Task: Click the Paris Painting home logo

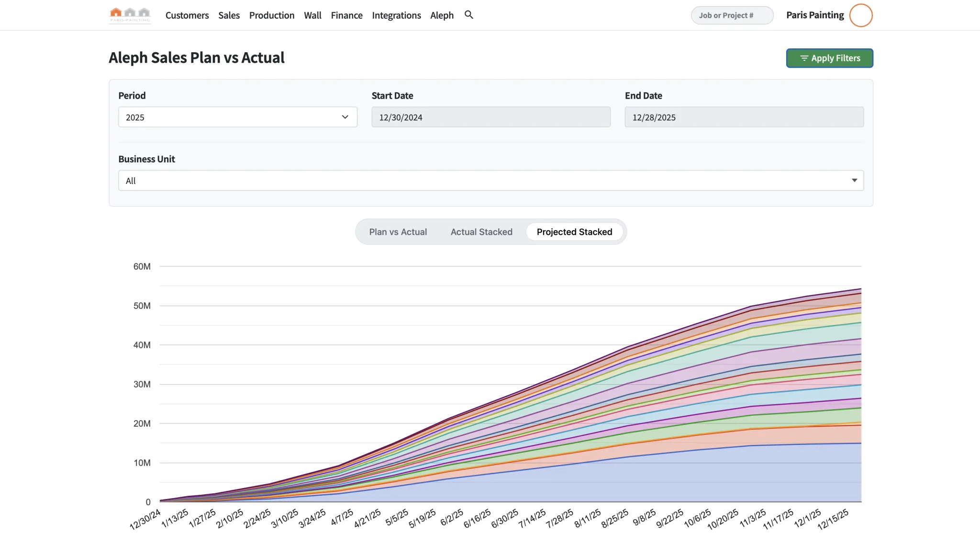Action: (130, 15)
